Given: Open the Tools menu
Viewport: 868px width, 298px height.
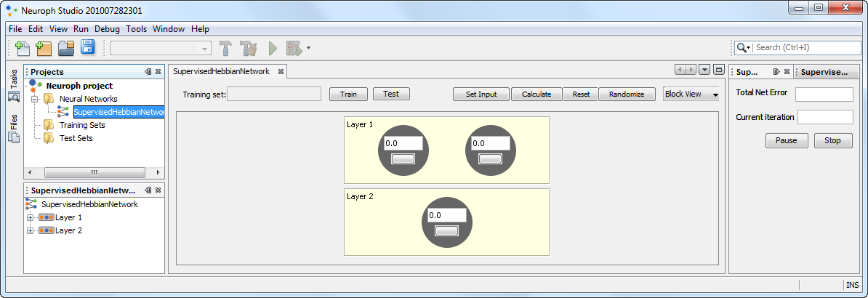Looking at the screenshot, I should tap(136, 29).
